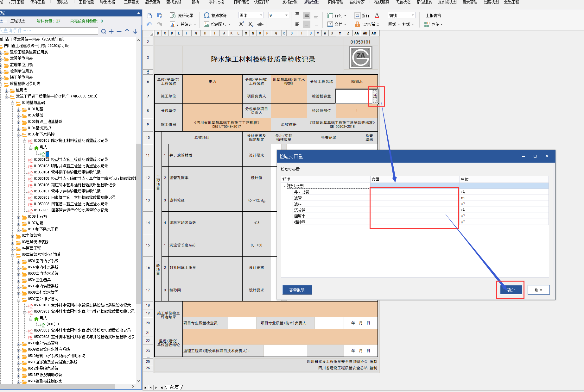Click the copy icon in the toolbar
Viewport: 584px width, 392px height.
tap(149, 16)
